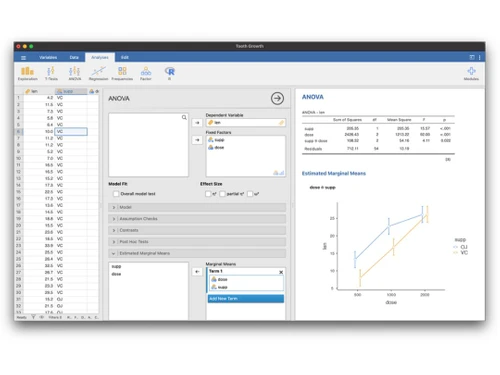Select the len column header
The height and width of the screenshot is (375, 500).
tap(38, 91)
